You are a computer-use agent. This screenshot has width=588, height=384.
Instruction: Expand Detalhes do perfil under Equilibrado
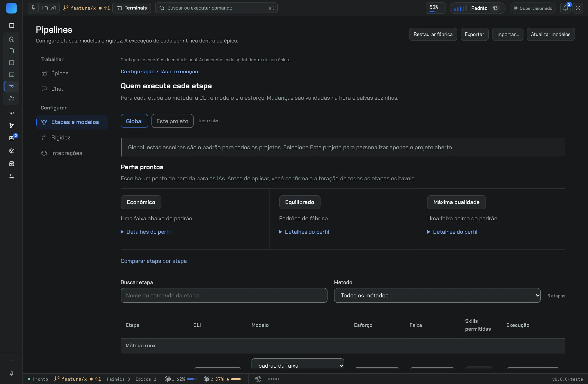(x=304, y=232)
